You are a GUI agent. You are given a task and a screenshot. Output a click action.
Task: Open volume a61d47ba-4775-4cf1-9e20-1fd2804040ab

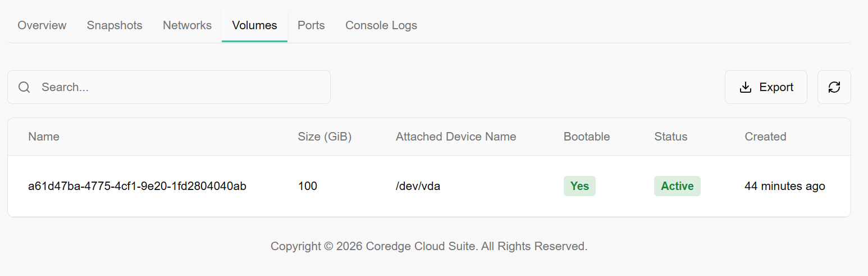[x=137, y=186]
